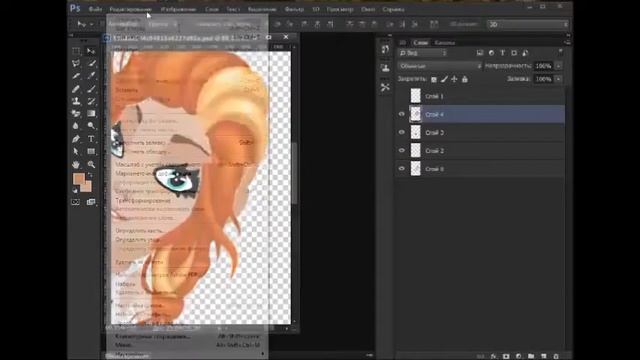
Task: Select the History Brush tool
Action: [x=91, y=101]
